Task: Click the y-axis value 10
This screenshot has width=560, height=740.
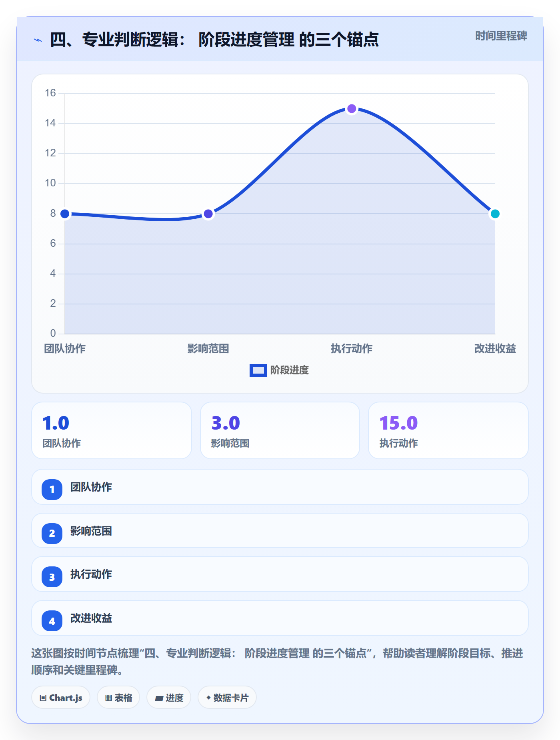Action: coord(50,183)
